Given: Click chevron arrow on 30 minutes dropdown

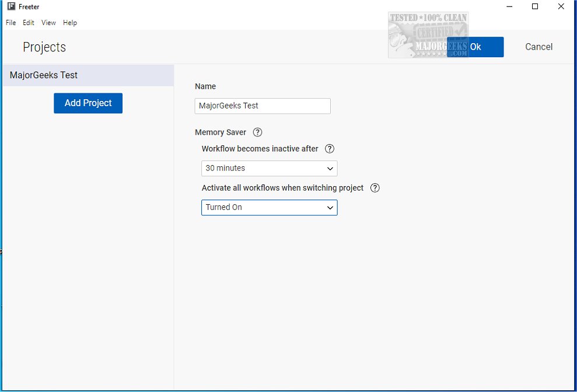Looking at the screenshot, I should (x=330, y=169).
